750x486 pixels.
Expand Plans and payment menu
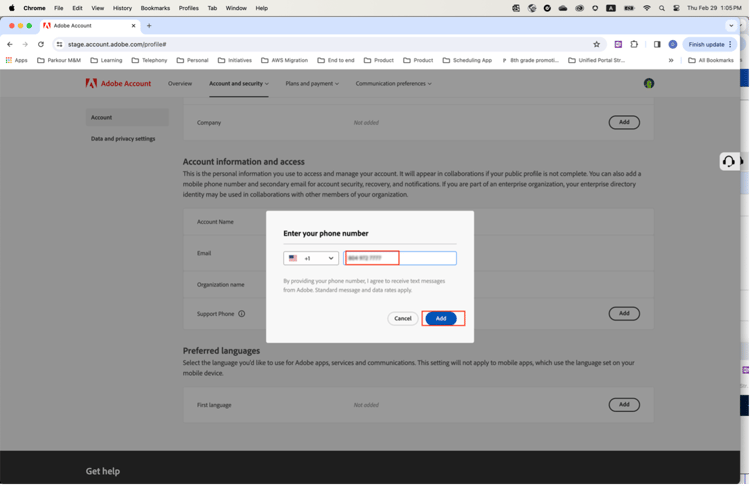(312, 84)
